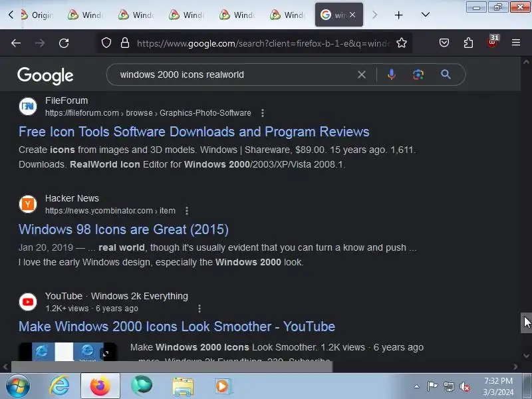
Task: Submit search with magnifier icon
Action: [446, 74]
